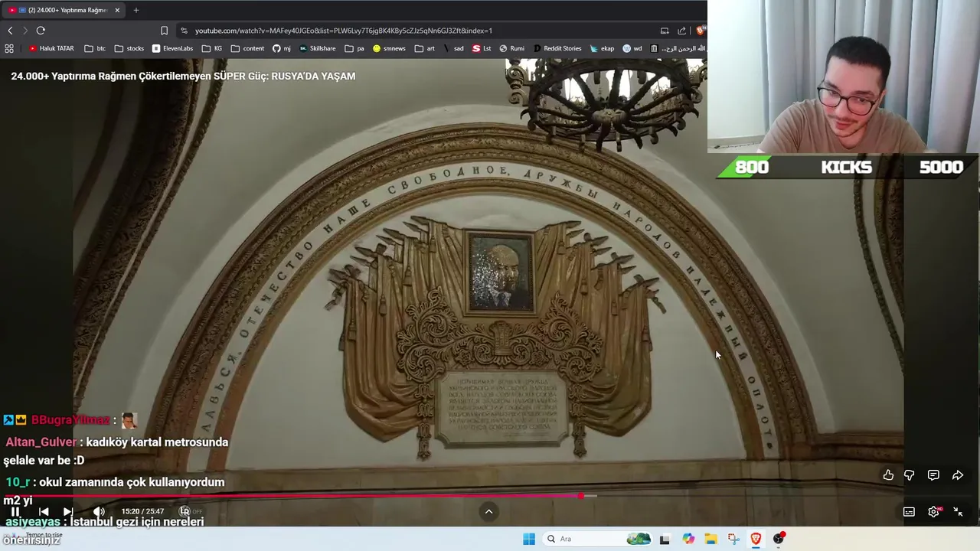Switch to Brave browser in taskbar

(756, 539)
